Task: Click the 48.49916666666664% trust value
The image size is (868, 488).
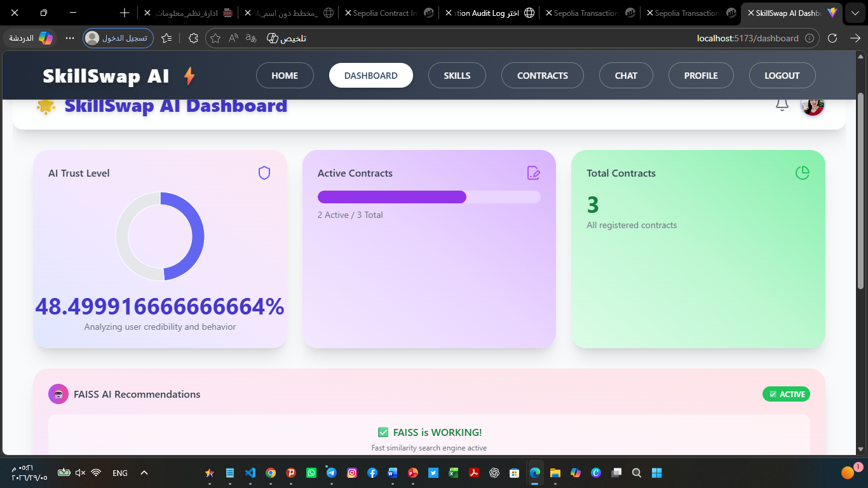Action: 160,307
